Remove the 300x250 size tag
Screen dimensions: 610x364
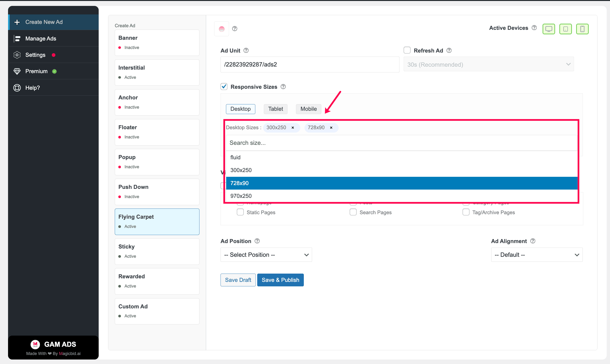click(x=293, y=128)
